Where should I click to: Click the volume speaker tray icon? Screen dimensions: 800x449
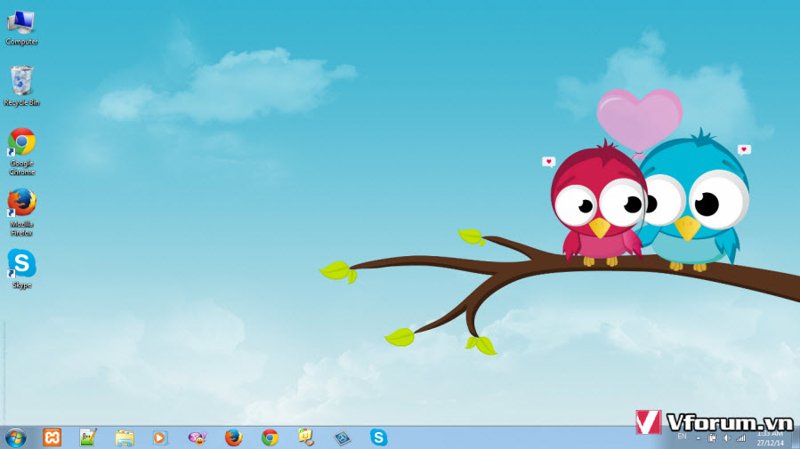click(727, 438)
